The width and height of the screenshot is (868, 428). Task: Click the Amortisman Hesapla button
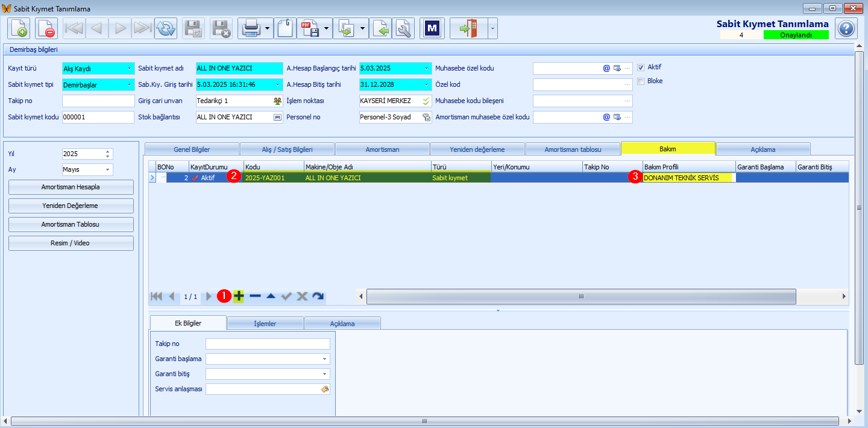click(71, 187)
